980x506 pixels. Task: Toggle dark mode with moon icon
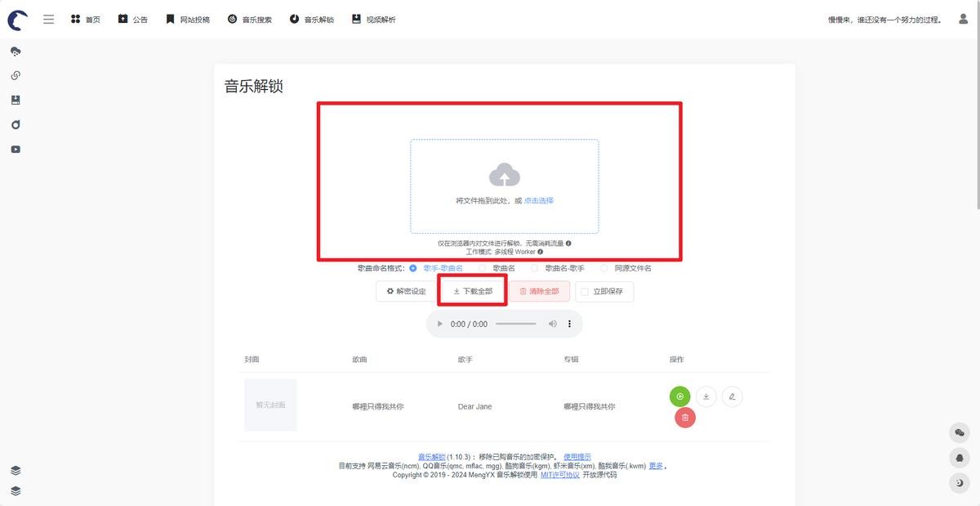click(960, 483)
